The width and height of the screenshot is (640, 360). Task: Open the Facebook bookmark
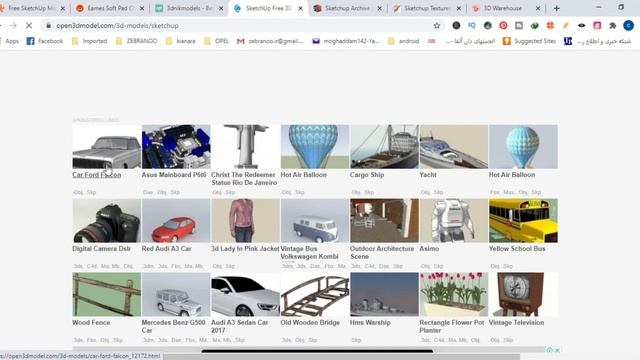tap(45, 41)
